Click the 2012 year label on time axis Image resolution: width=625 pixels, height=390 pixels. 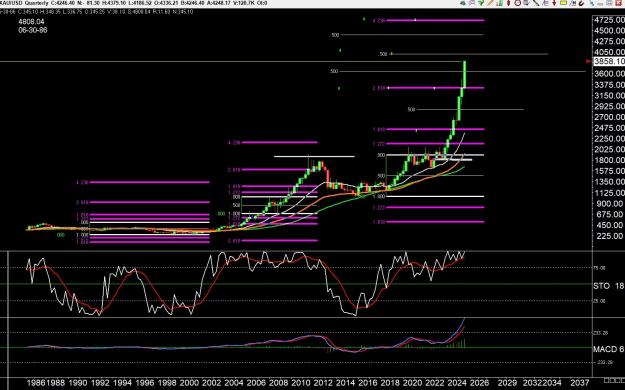click(x=323, y=383)
